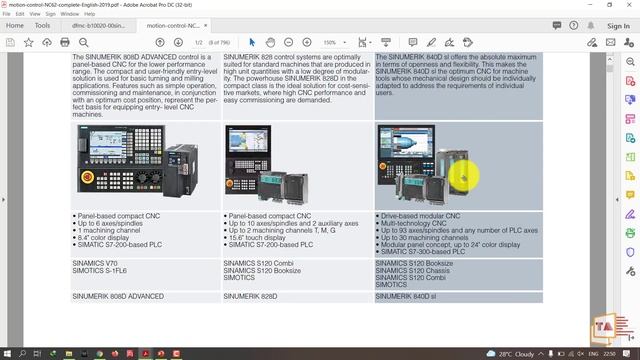The width and height of the screenshot is (640, 360).
Task: Print the document with the printer icon
Action: pos(65,42)
